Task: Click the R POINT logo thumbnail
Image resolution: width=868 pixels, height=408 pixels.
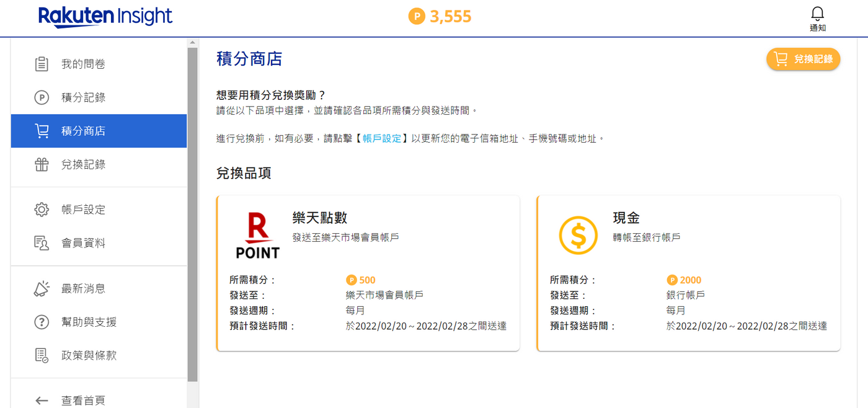Action: click(x=258, y=236)
